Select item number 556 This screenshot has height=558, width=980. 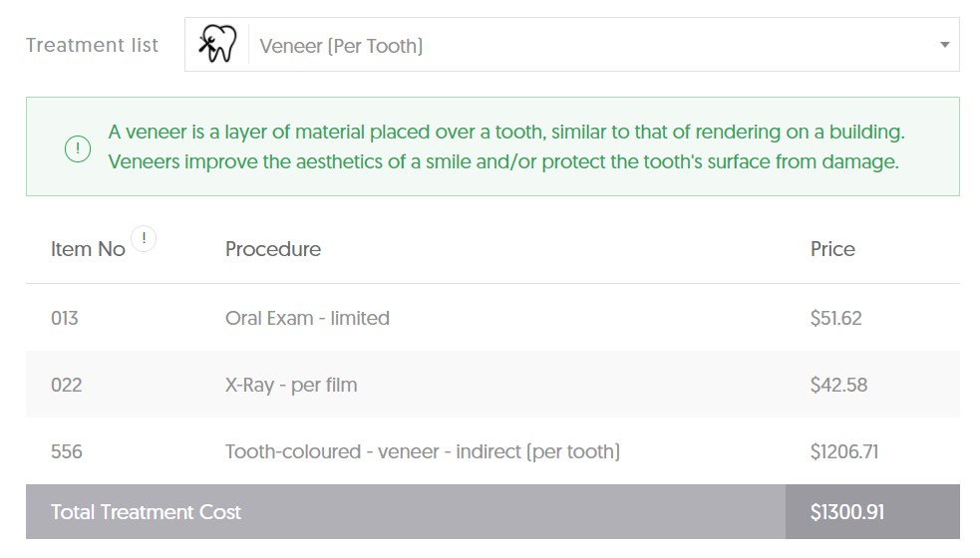click(67, 451)
